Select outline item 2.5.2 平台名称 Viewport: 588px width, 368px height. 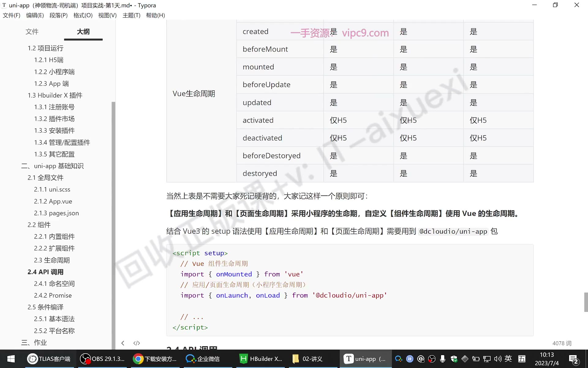click(x=54, y=331)
